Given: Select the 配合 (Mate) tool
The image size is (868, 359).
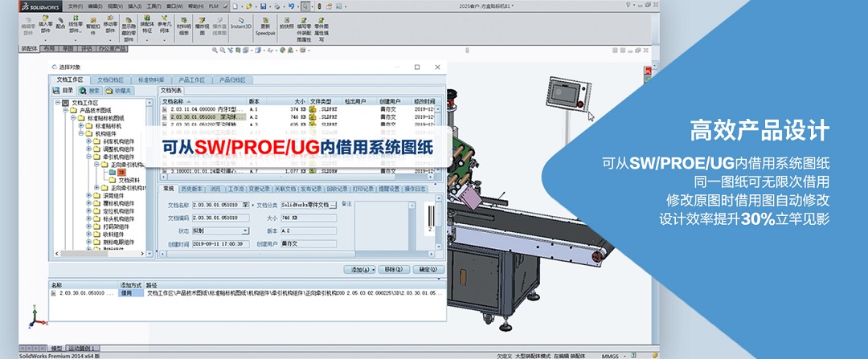Looking at the screenshot, I should tap(61, 21).
